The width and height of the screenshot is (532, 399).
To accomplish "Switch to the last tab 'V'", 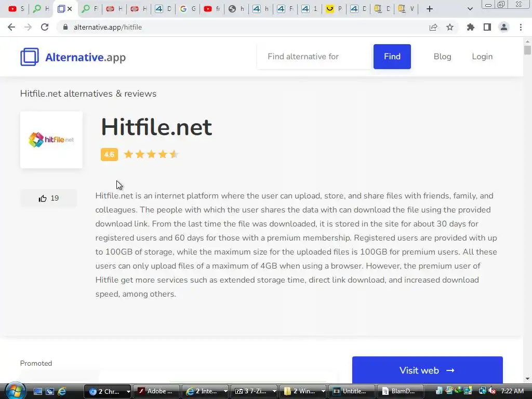I will coord(406,9).
